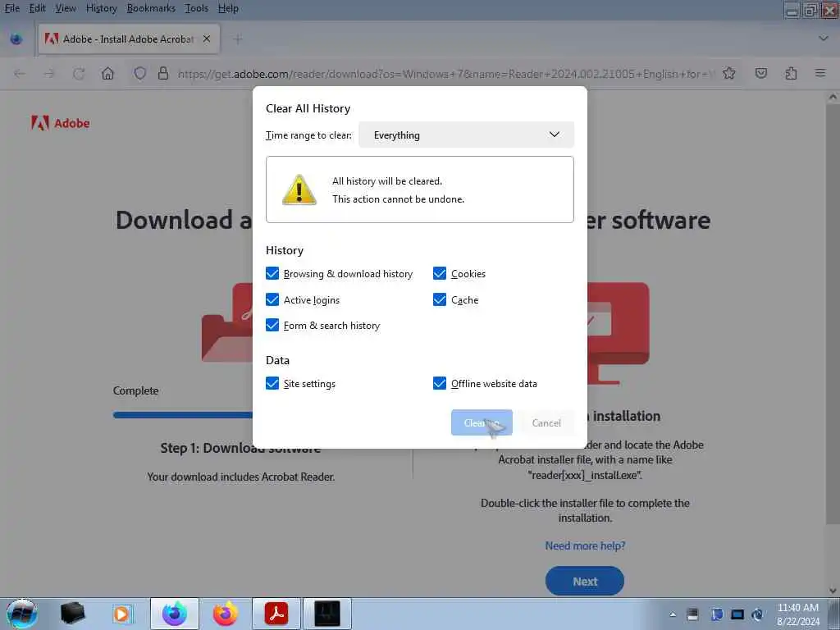Open the List all tabs chevron

[x=824, y=39]
